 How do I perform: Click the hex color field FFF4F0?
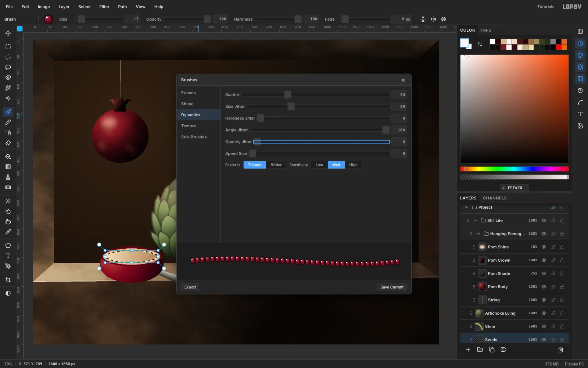coord(514,188)
